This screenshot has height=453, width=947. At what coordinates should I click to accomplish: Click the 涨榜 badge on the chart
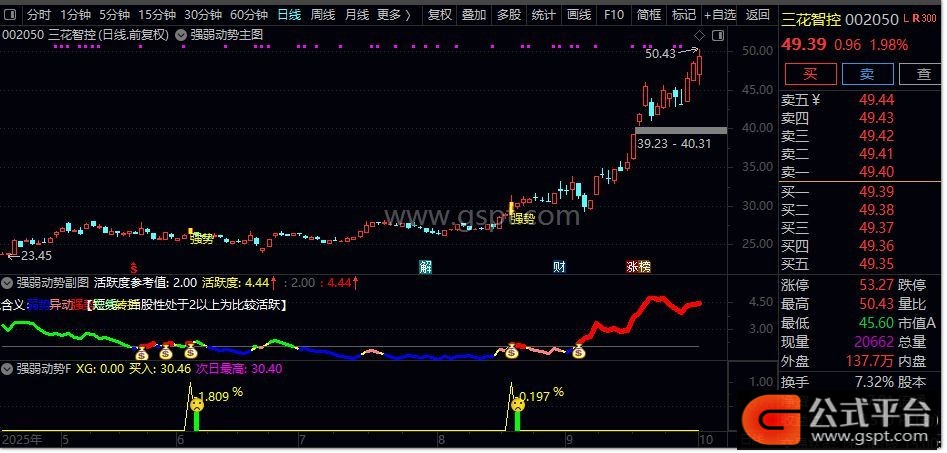tap(638, 267)
